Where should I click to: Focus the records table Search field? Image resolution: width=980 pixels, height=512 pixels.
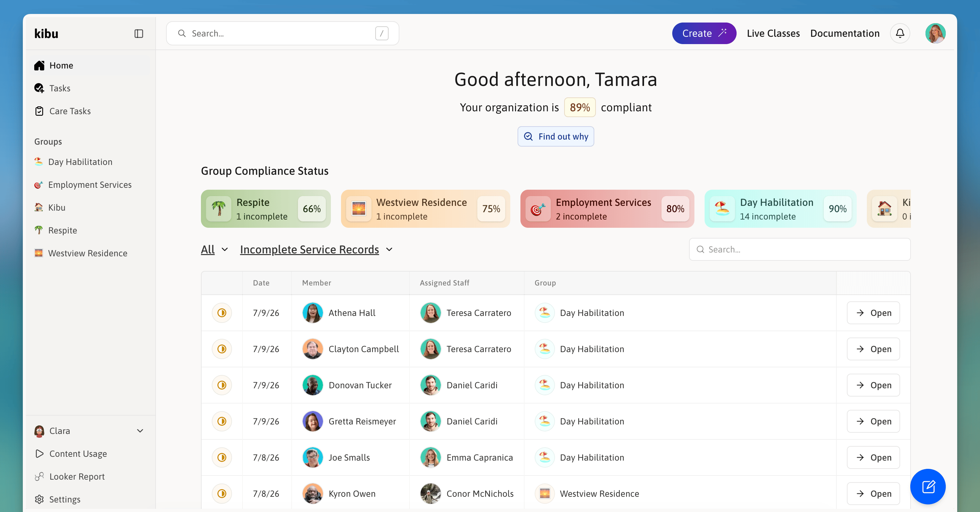pyautogui.click(x=800, y=249)
